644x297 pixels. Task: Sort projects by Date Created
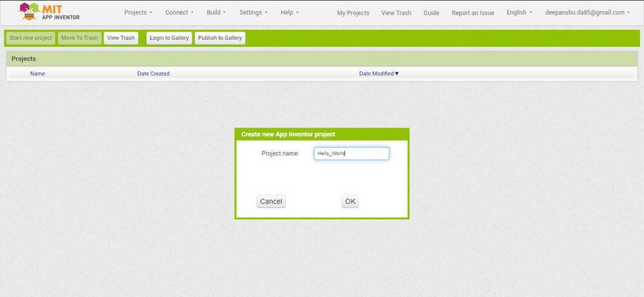tap(153, 73)
